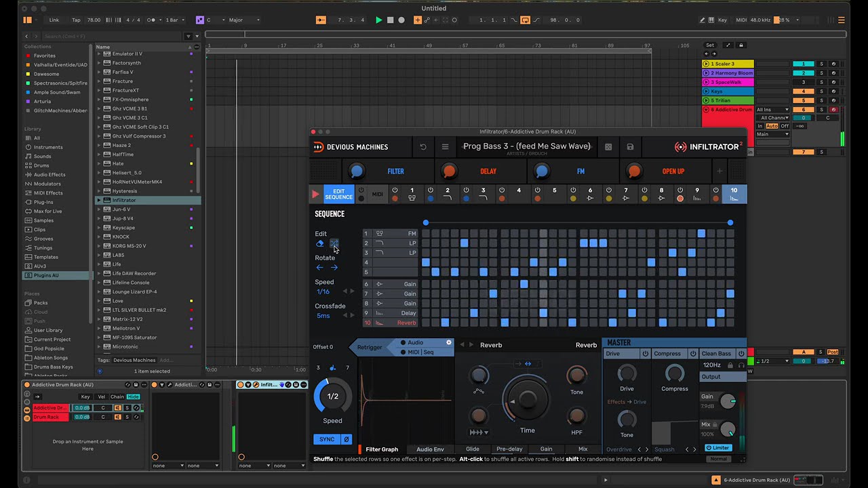Click the Shuffle icon under Edit
This screenshot has width=868, height=488.
[x=334, y=243]
